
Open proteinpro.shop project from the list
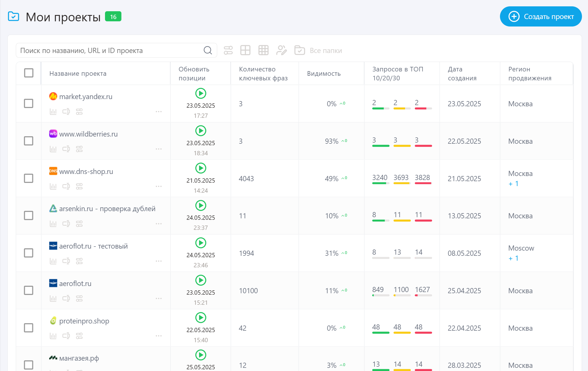[84, 321]
